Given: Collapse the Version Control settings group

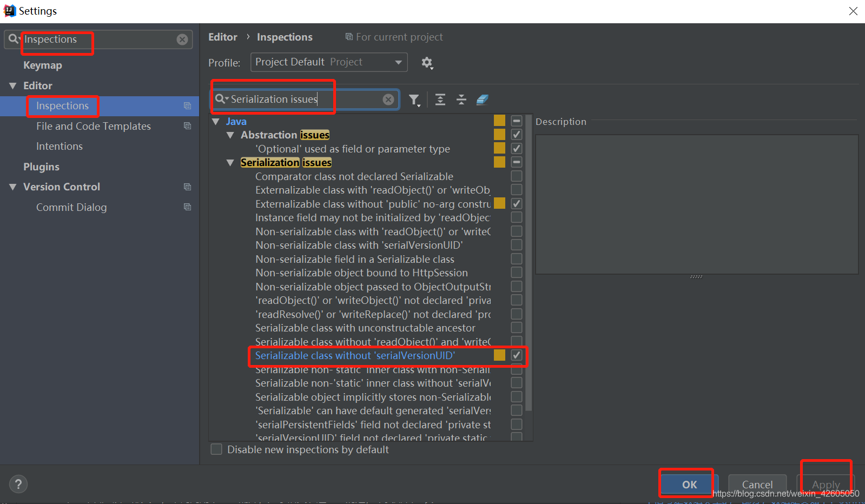Looking at the screenshot, I should pyautogui.click(x=13, y=187).
